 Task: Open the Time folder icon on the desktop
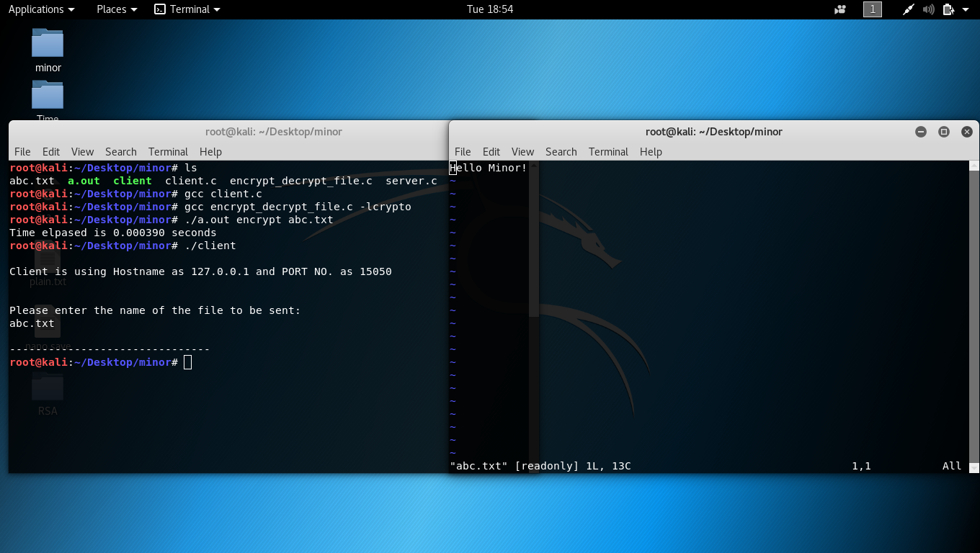point(48,95)
